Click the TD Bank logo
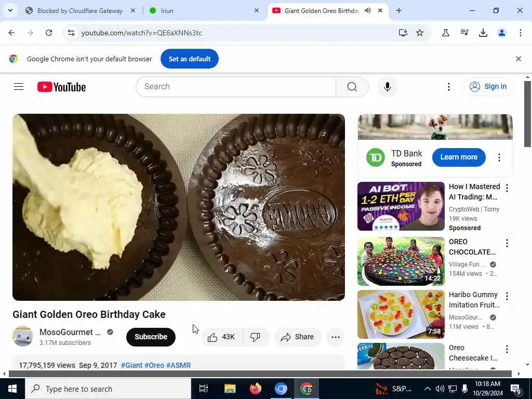The height and width of the screenshot is (399, 532). [375, 158]
